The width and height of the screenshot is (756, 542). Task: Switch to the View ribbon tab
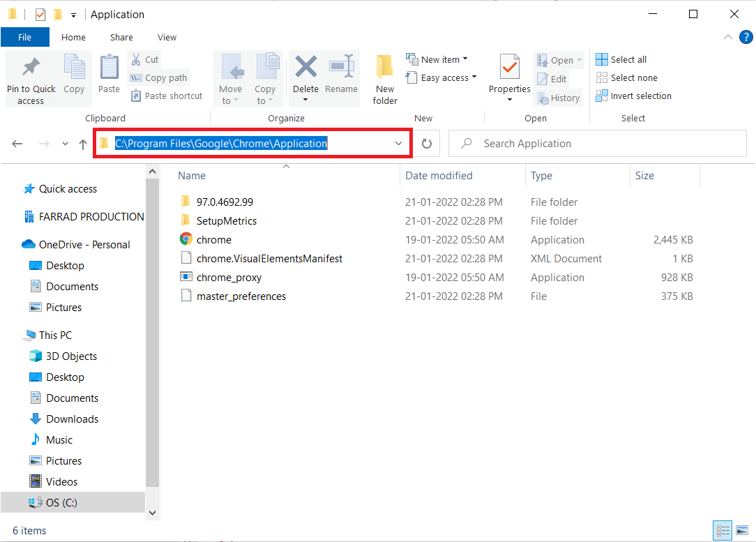(167, 38)
